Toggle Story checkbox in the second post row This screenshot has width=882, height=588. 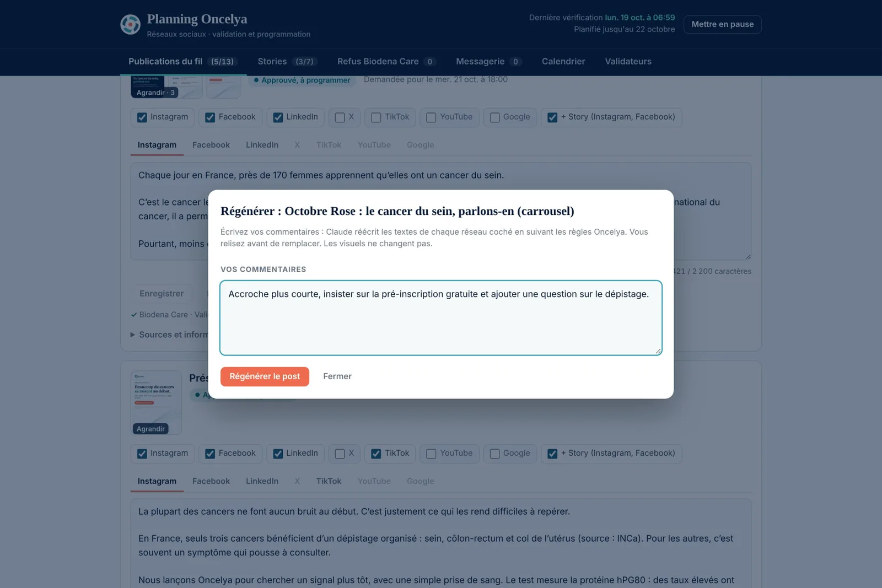tap(552, 454)
